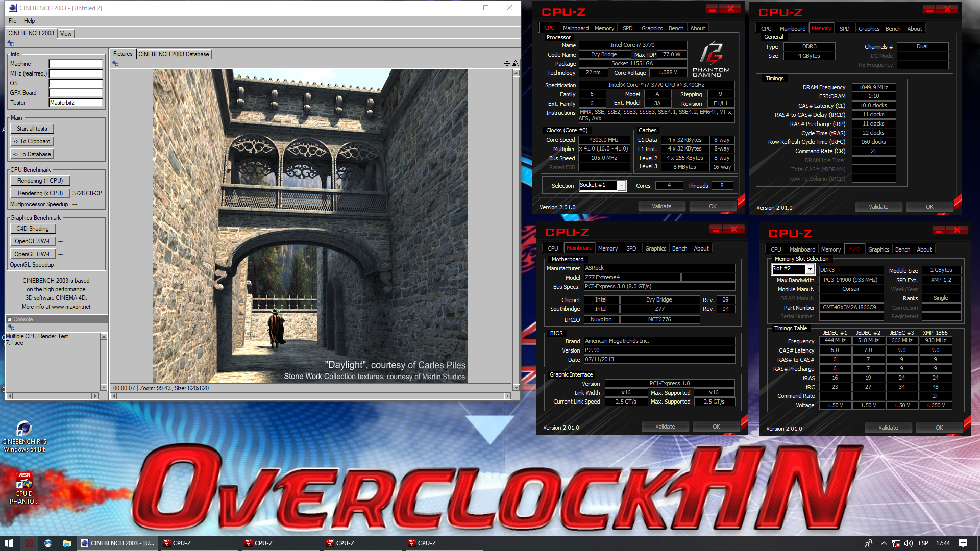Click the Machine input field
Viewport: 980px width, 551px height.
pos(76,64)
